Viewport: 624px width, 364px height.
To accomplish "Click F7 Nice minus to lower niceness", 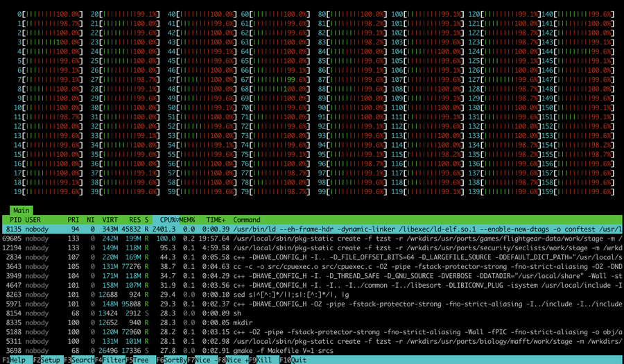I will 202,360.
